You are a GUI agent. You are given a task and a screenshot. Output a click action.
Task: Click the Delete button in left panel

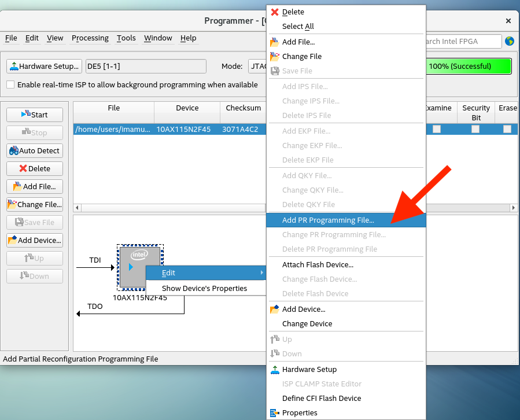pyautogui.click(x=35, y=168)
